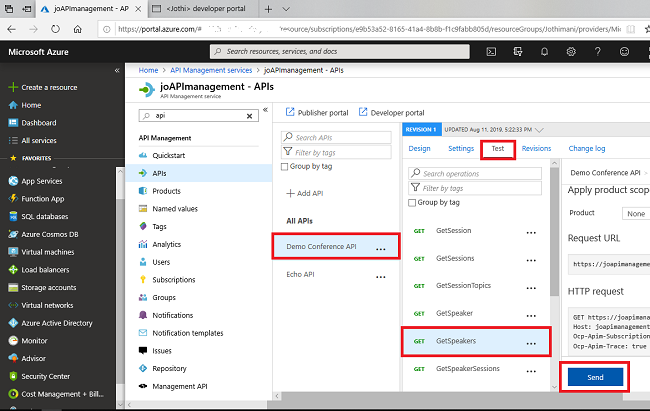
Task: Open Monitor in favorites
Action: pos(34,341)
